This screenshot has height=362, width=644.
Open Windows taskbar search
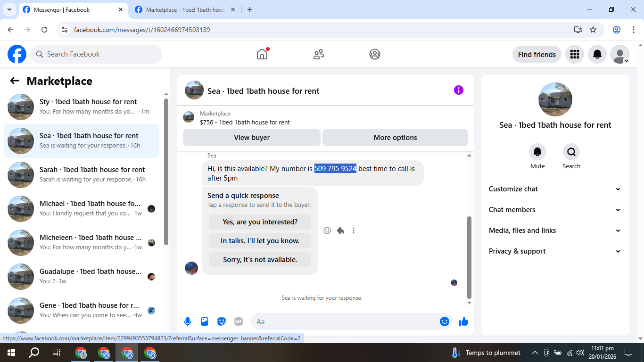pyautogui.click(x=34, y=353)
